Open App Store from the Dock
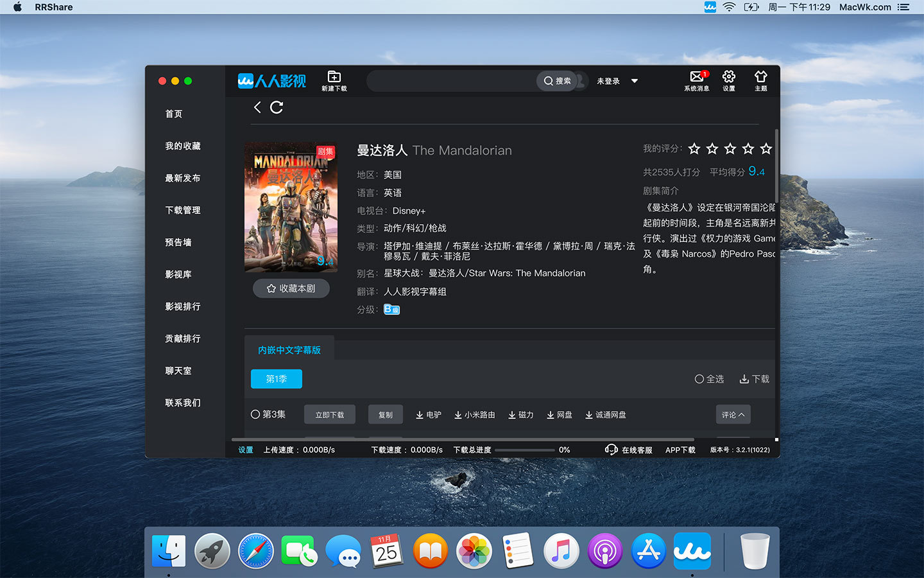This screenshot has height=578, width=924. 649,551
